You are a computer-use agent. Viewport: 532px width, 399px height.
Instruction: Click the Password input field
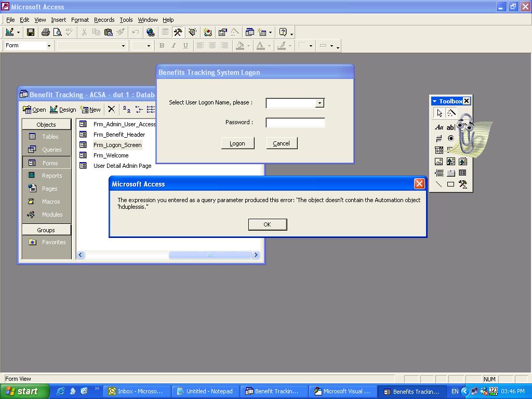[x=295, y=123]
